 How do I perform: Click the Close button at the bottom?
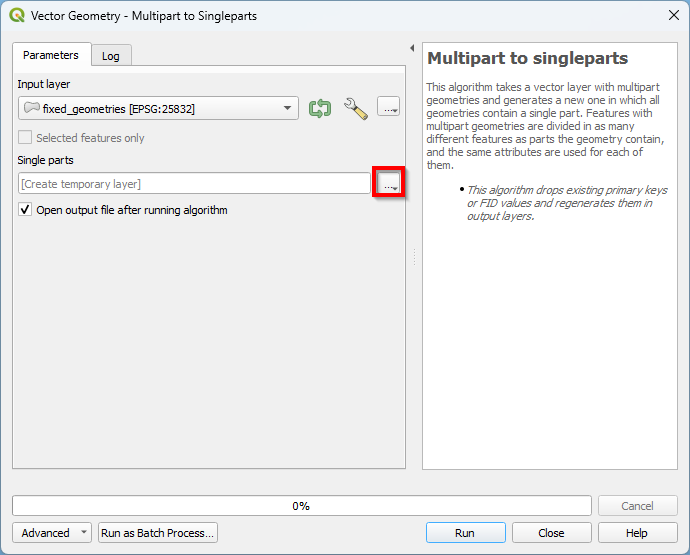pos(551,533)
